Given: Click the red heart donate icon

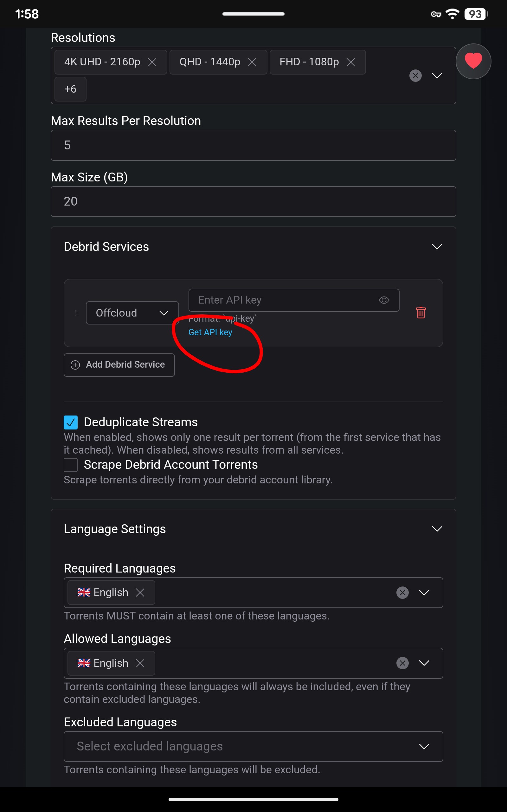Looking at the screenshot, I should (473, 61).
